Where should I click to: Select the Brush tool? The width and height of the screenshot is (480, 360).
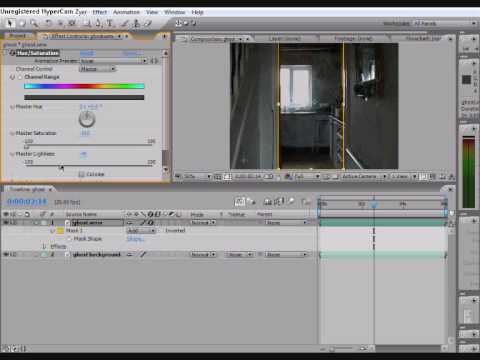[124, 23]
